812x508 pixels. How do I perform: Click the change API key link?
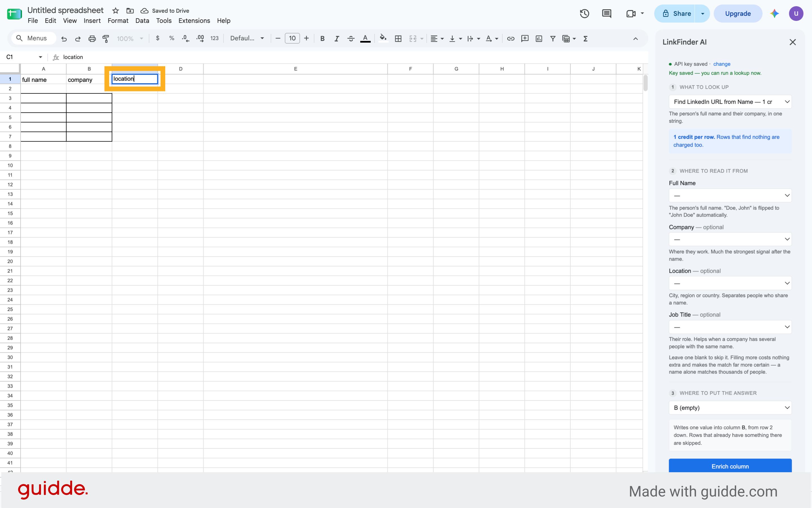click(722, 64)
